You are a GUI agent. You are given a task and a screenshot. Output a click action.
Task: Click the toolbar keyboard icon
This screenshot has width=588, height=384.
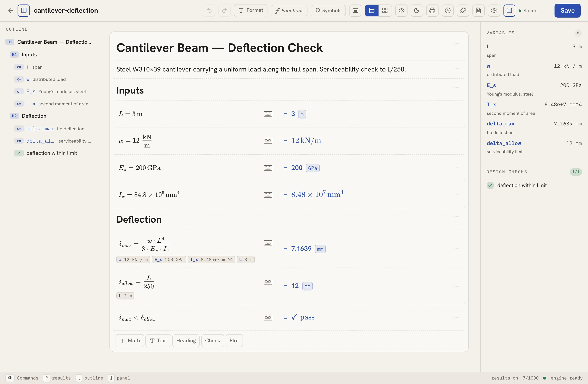[x=355, y=11]
